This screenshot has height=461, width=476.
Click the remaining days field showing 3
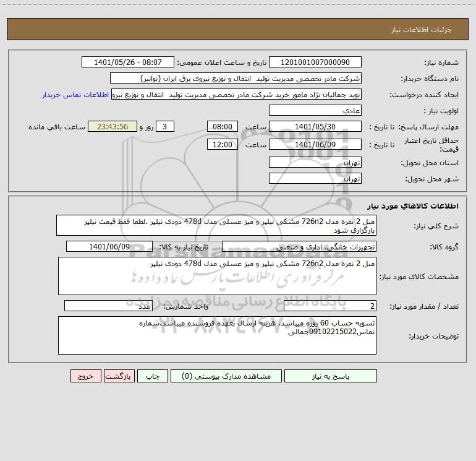click(x=165, y=126)
